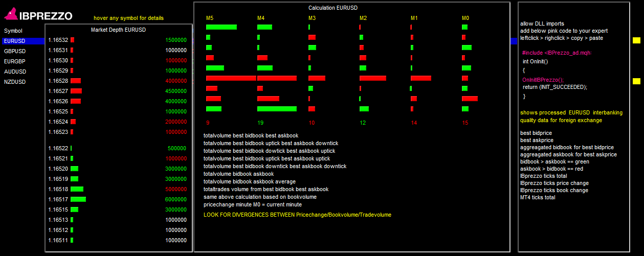The width and height of the screenshot is (644, 256).
Task: Choose EURGBP from symbol list
Action: pyautogui.click(x=15, y=61)
